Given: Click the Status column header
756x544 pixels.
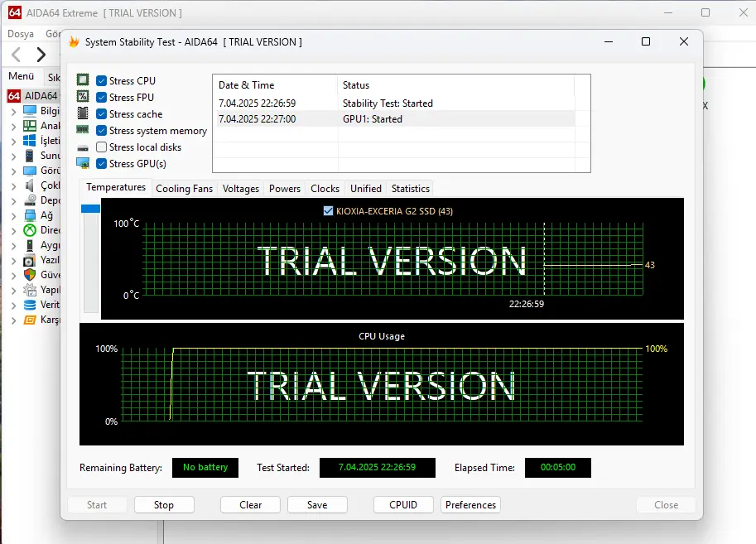Looking at the screenshot, I should tap(455, 85).
